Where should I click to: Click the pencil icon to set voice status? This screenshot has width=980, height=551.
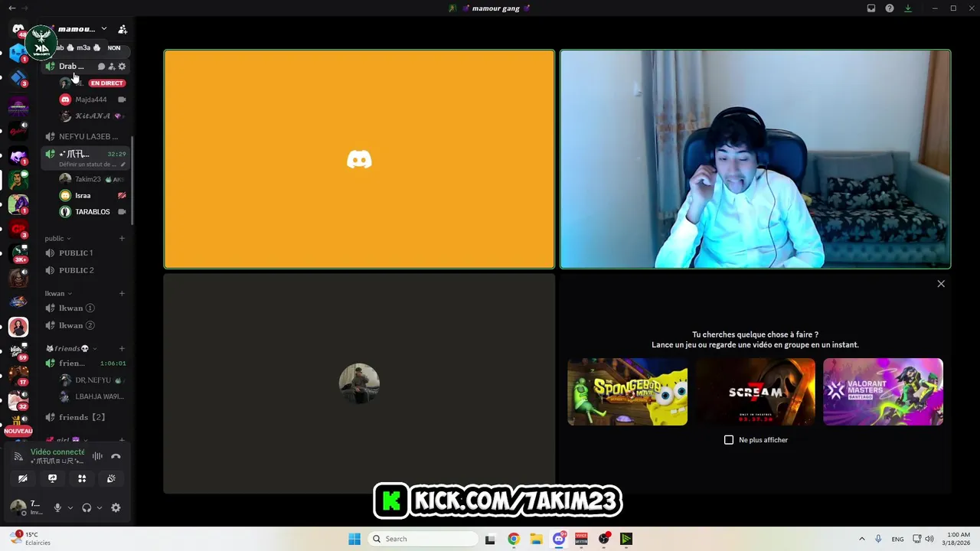(122, 164)
